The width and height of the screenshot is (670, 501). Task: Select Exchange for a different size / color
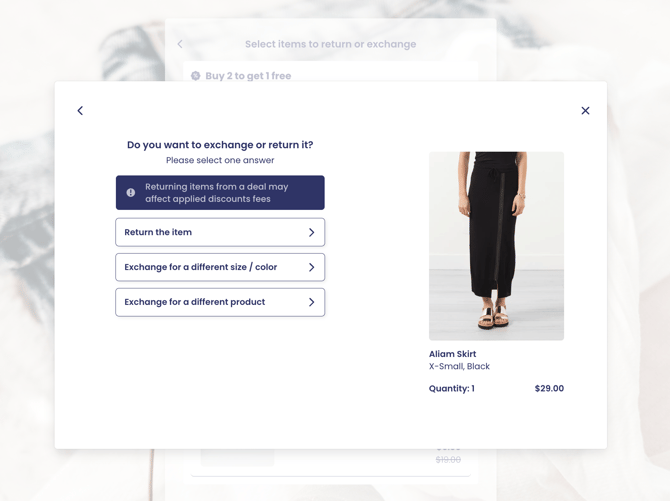point(220,267)
